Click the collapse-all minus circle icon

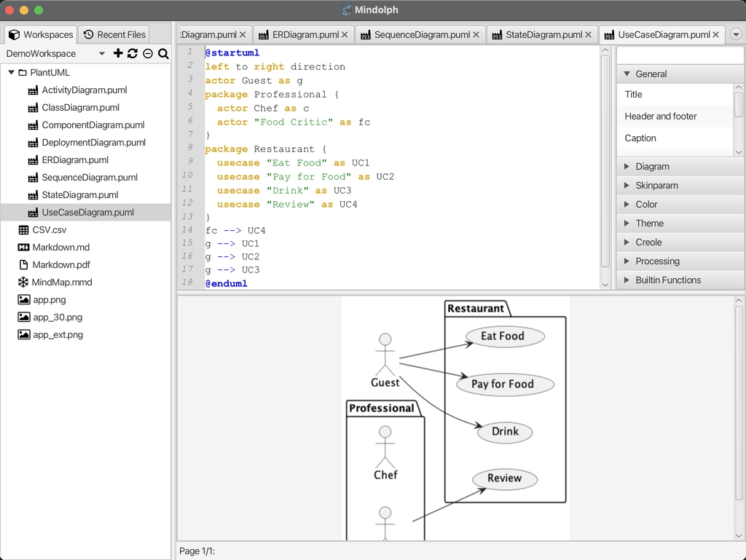click(x=148, y=54)
